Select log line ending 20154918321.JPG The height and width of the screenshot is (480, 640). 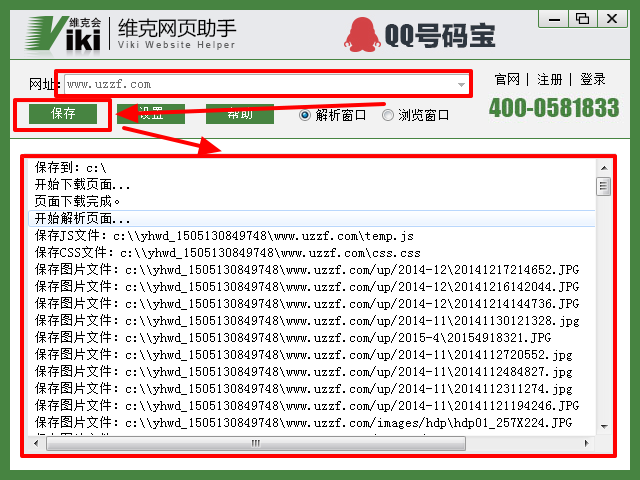click(312, 338)
